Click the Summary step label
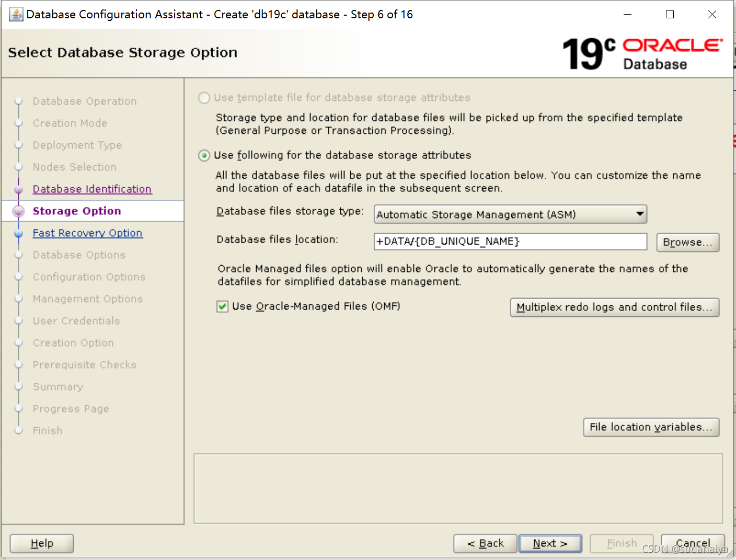 [x=58, y=386]
